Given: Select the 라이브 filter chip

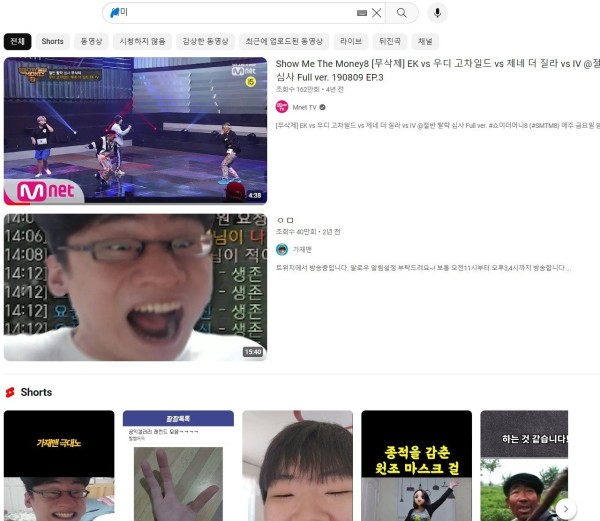Looking at the screenshot, I should tap(351, 41).
